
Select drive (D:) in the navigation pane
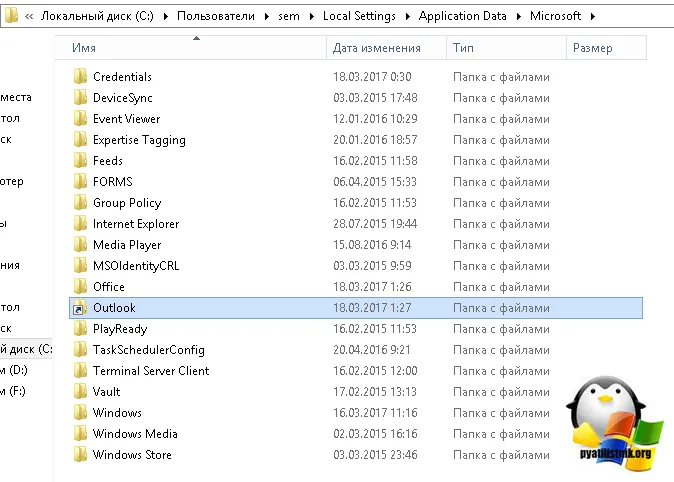point(14,370)
